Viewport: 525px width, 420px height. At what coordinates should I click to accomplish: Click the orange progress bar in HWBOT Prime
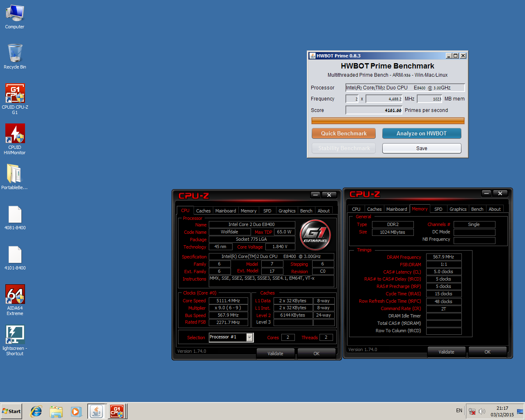point(388,121)
